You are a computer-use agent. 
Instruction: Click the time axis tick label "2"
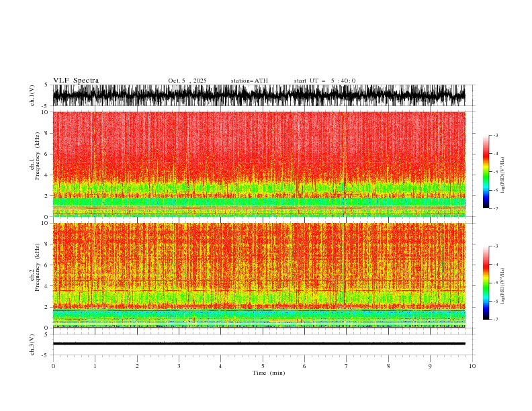pyautogui.click(x=137, y=366)
